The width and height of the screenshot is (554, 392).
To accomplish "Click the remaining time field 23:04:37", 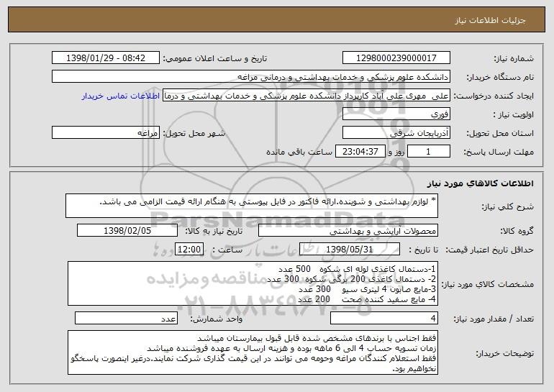I will coord(360,152).
